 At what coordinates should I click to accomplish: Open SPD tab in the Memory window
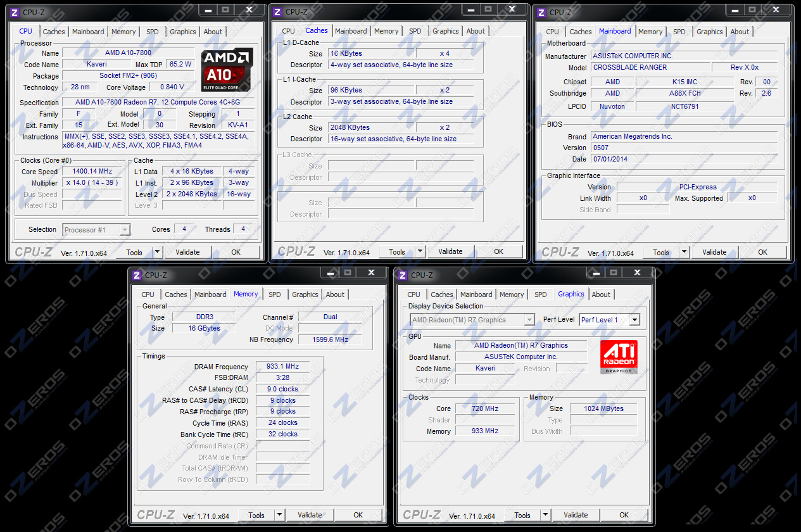(x=274, y=294)
